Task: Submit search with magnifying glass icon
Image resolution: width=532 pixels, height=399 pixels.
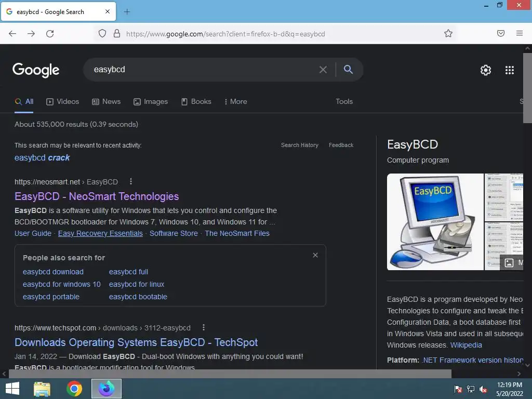Action: (x=349, y=70)
